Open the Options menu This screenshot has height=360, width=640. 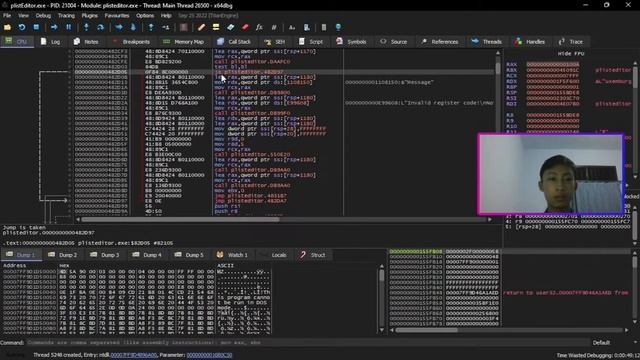pyautogui.click(x=145, y=16)
